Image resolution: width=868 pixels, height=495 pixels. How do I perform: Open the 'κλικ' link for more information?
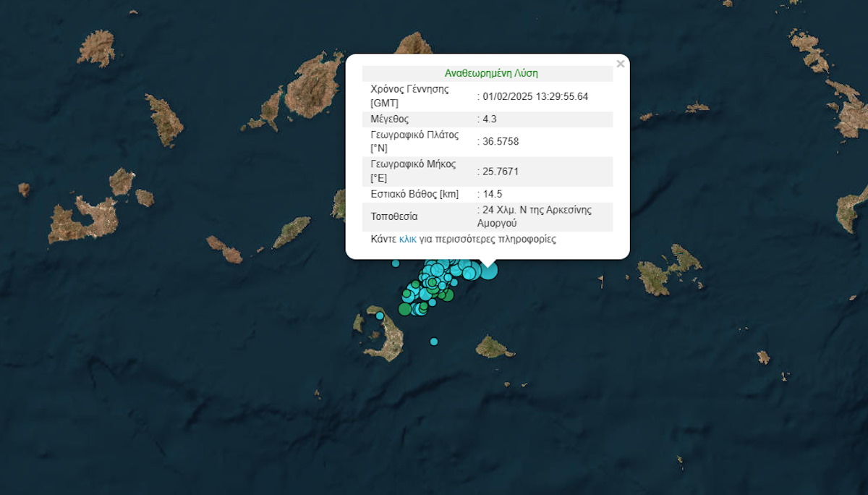coord(407,239)
